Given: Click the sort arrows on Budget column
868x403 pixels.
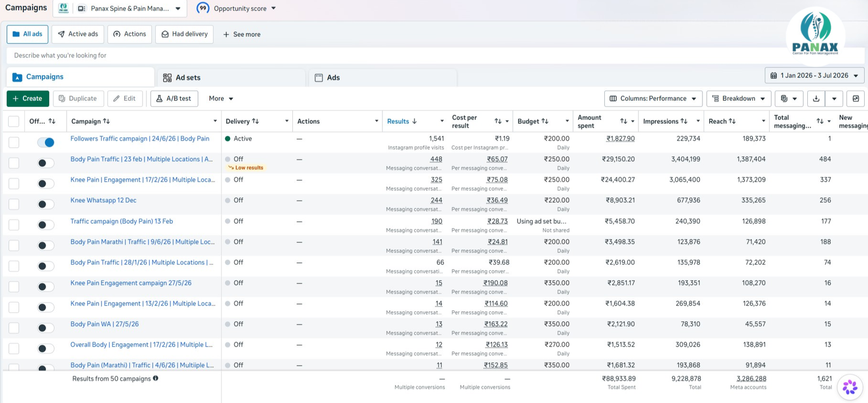Looking at the screenshot, I should [x=545, y=121].
